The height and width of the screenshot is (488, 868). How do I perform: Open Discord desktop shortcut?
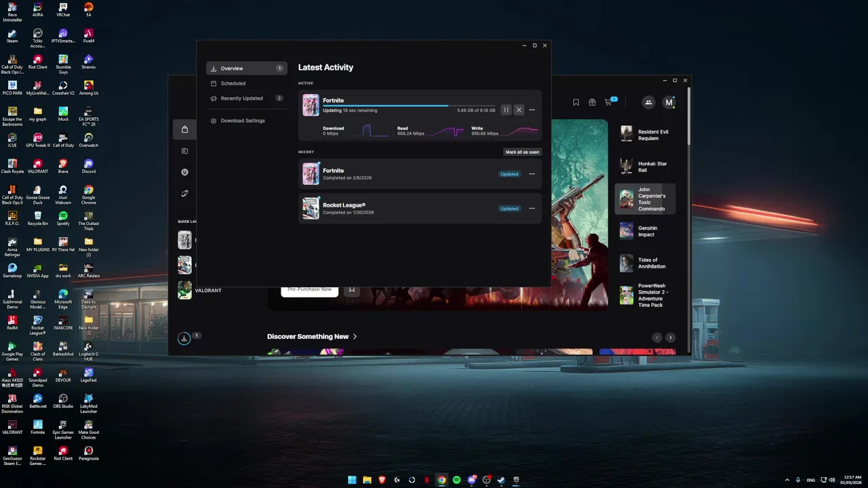[x=88, y=166]
